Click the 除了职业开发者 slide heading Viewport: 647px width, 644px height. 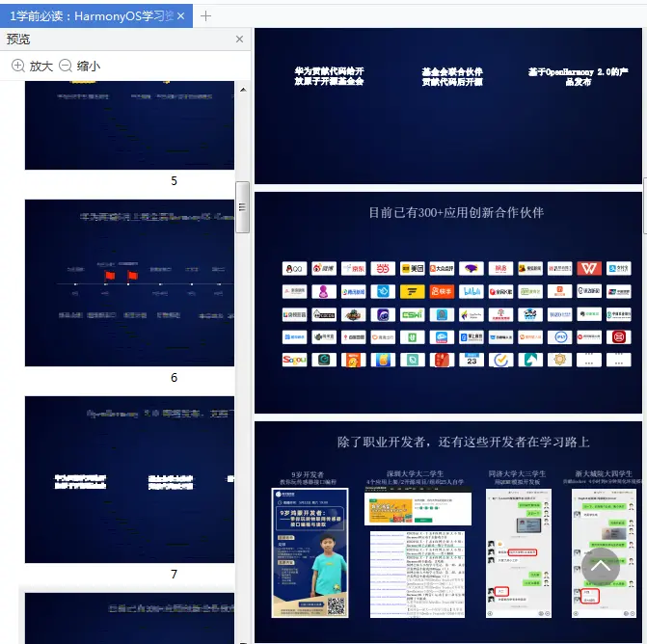[463, 443]
